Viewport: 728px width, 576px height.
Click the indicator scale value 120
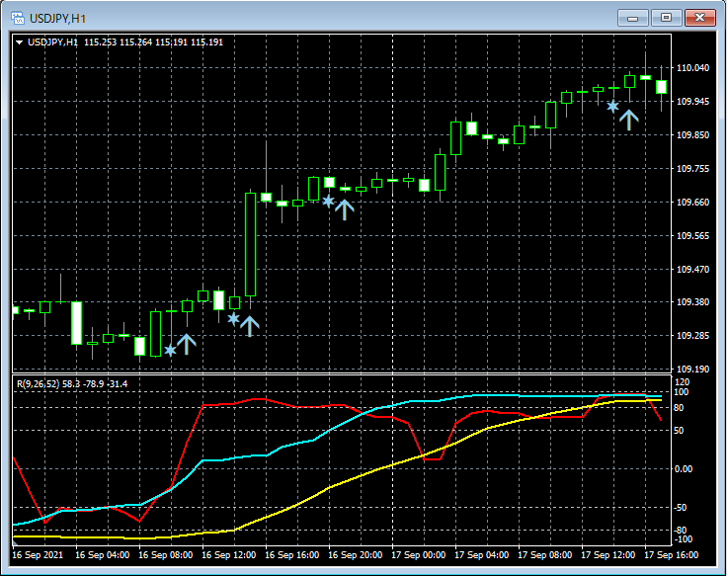[682, 381]
